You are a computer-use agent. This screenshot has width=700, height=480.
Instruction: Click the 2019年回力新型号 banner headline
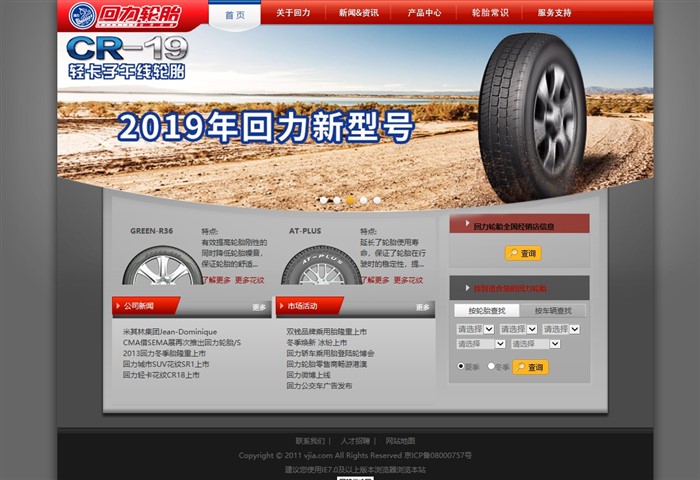(x=266, y=127)
